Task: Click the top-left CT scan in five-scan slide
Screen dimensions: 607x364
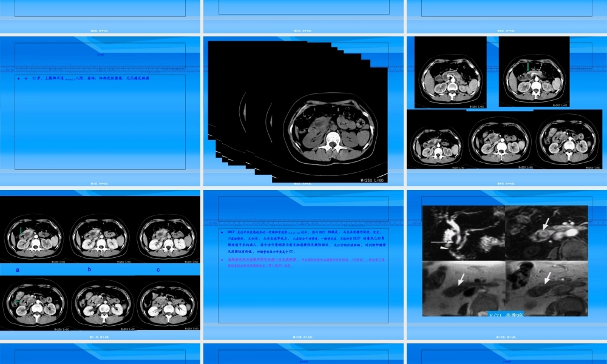Action: point(450,72)
